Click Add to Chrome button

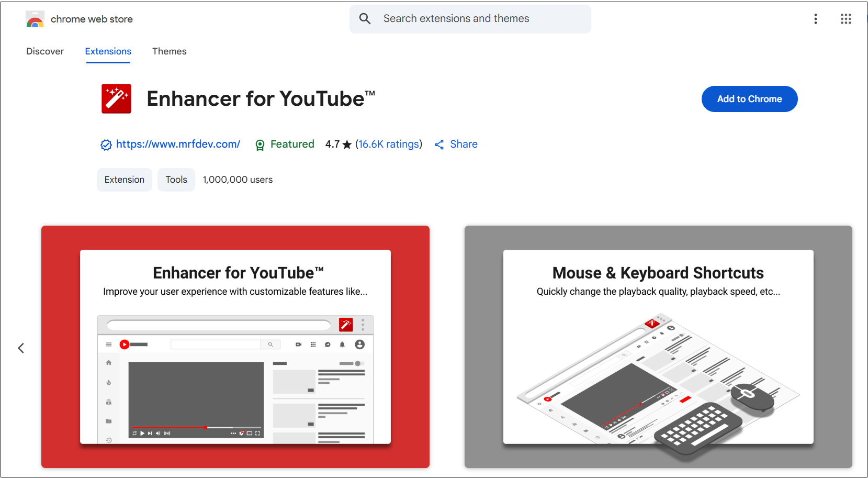pyautogui.click(x=749, y=99)
